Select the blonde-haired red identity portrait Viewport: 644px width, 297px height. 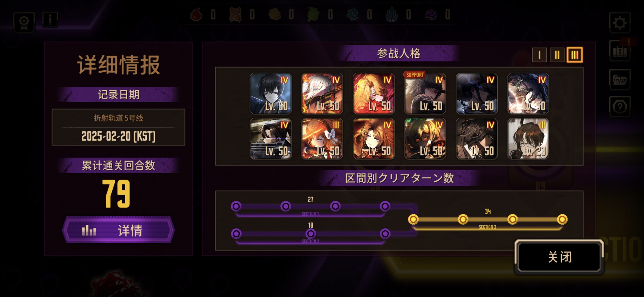click(x=373, y=94)
